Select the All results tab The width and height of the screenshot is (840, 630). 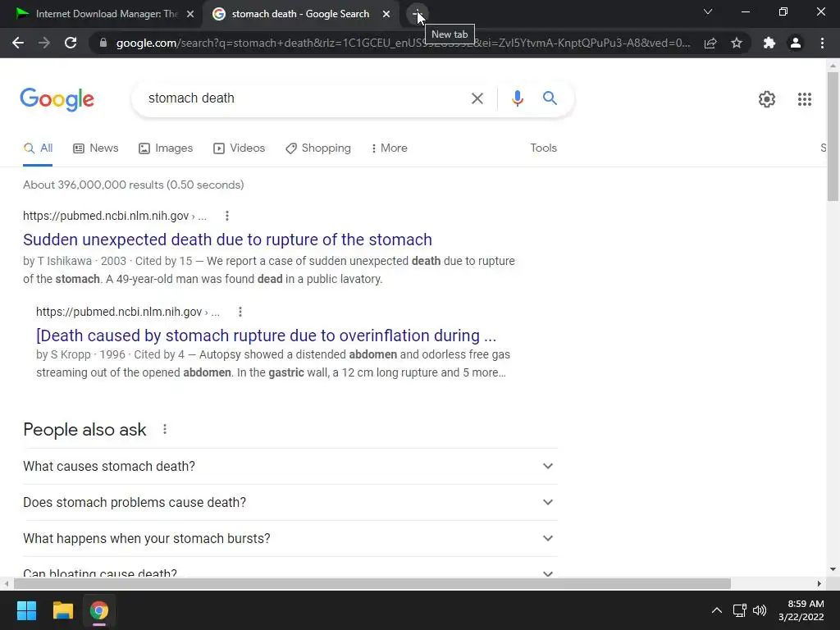point(38,148)
